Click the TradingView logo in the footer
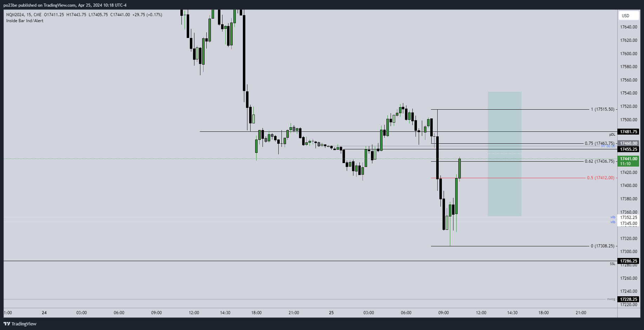Screen dimensions: 644x330 [x=20, y=324]
